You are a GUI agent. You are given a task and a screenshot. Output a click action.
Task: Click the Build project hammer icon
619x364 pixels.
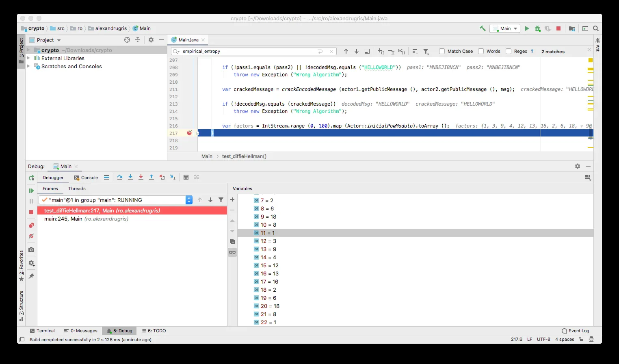coord(483,28)
